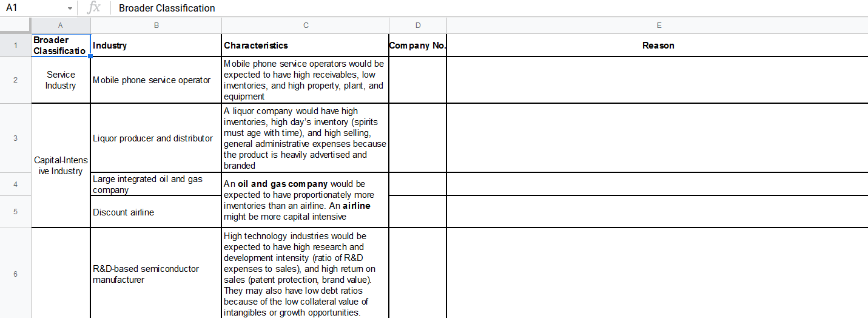This screenshot has width=868, height=318.
Task: Click Reason cell for Discount airline row
Action: click(x=658, y=212)
